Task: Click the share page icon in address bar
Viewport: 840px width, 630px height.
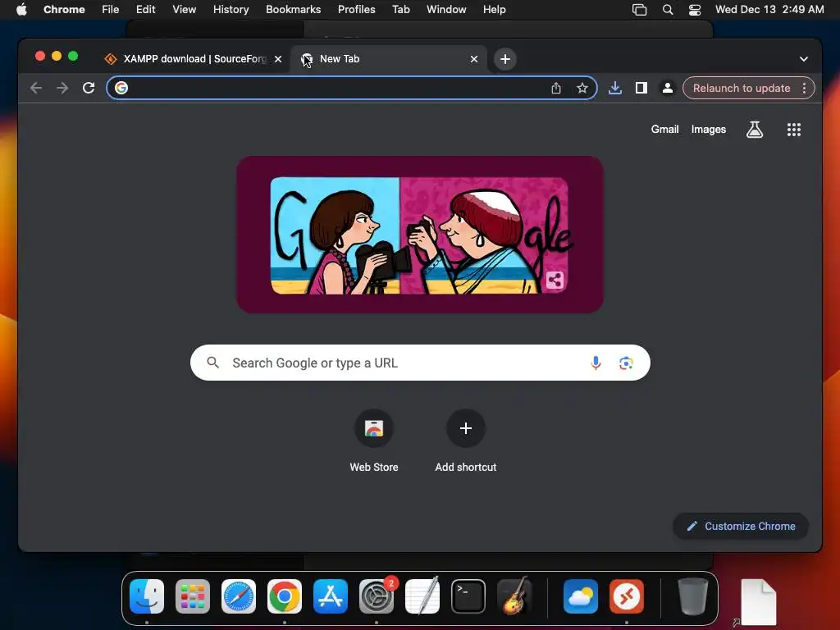Action: coord(556,88)
